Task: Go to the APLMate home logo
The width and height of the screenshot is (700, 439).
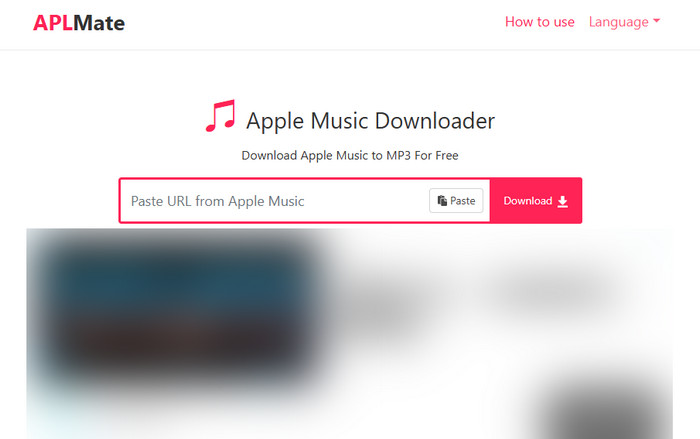Action: 79,23
